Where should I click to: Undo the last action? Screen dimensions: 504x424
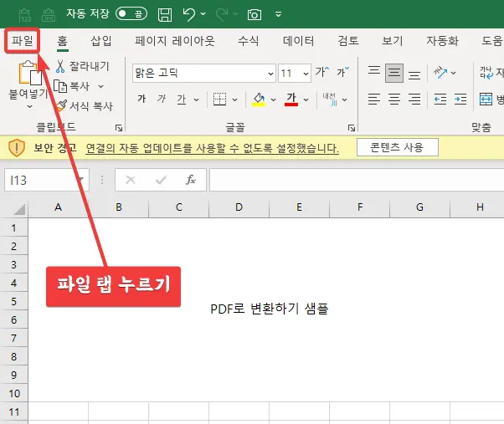point(189,14)
